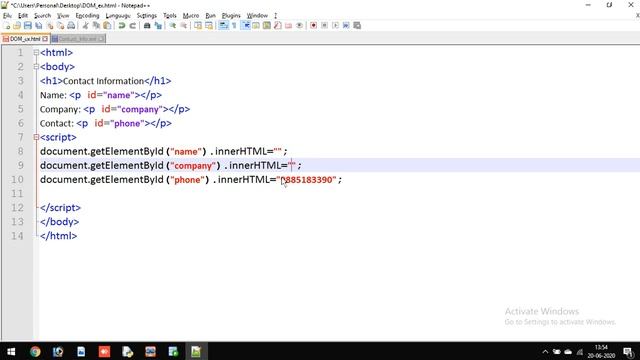Open the Edit menu
Viewport: 640px width, 360px height.
click(x=23, y=16)
